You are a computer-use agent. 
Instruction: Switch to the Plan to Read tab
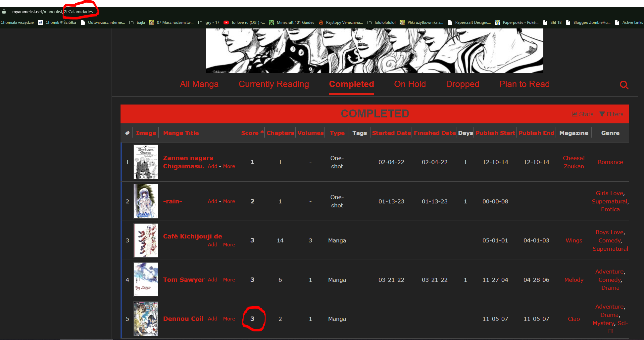(524, 84)
